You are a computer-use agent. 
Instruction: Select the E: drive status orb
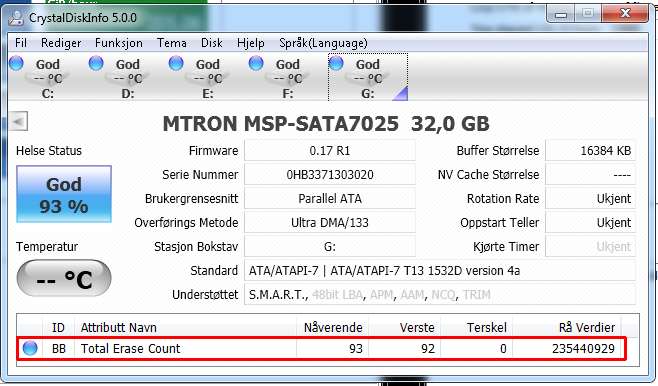pyautogui.click(x=176, y=63)
